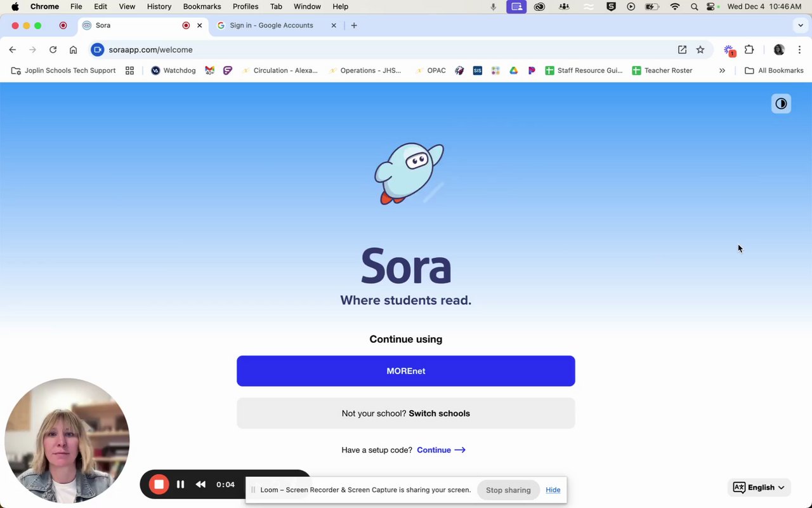Open the Gmail bookmark icon

tap(210, 70)
